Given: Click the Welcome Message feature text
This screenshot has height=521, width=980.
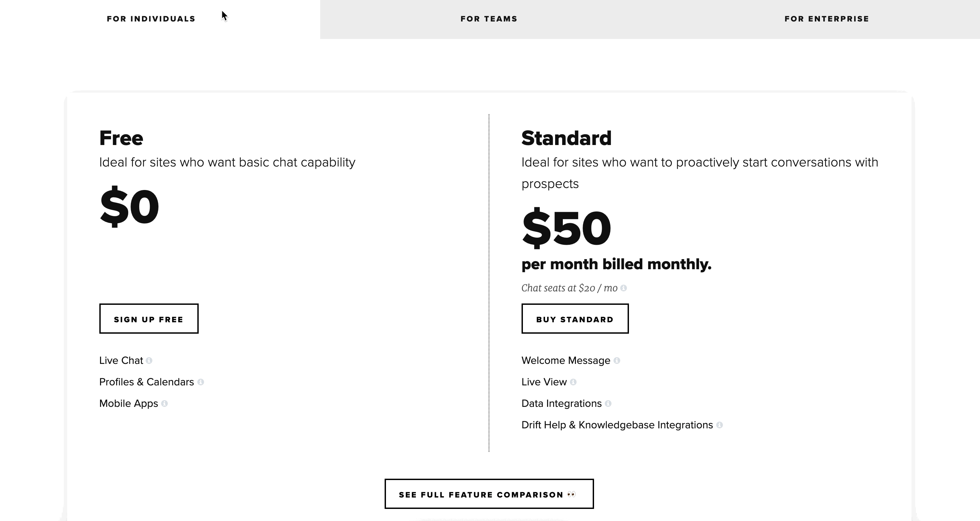Looking at the screenshot, I should (566, 361).
